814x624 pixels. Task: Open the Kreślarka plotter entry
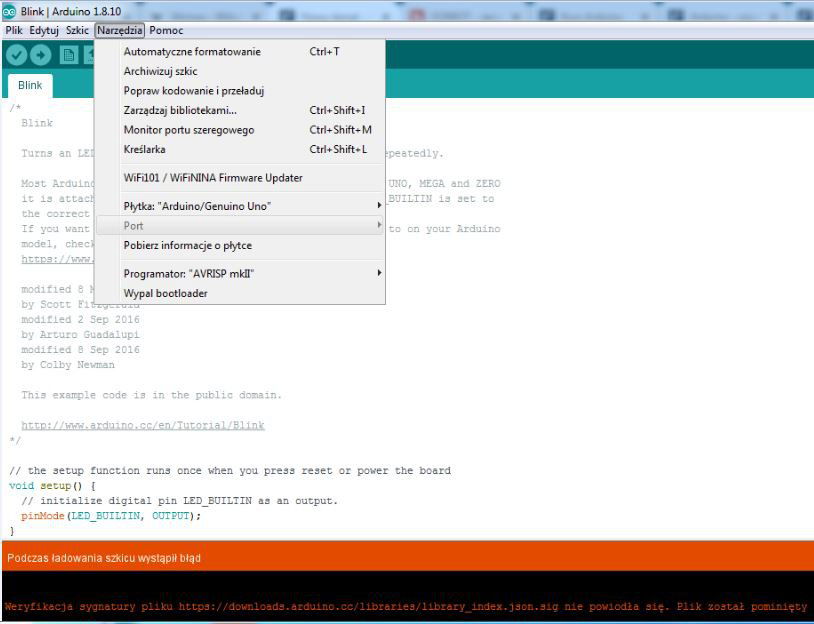click(x=240, y=150)
